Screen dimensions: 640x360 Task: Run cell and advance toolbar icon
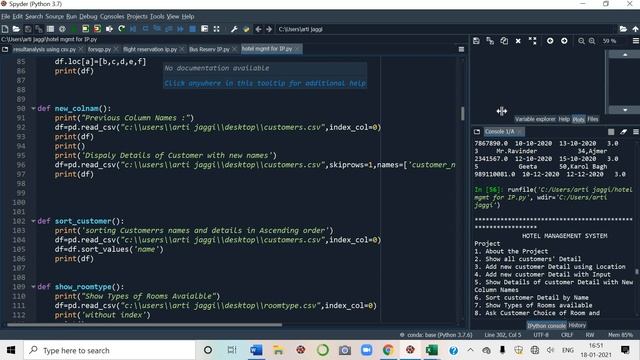point(97,29)
